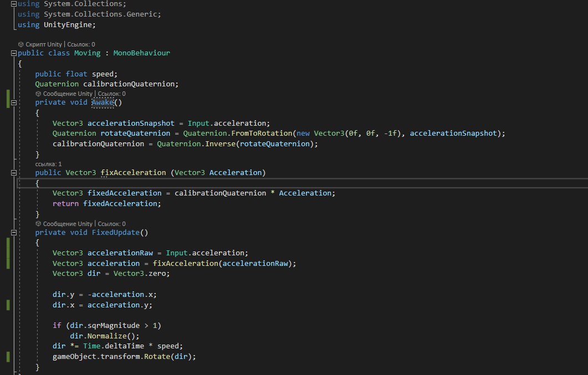Click Unity cube icon above Awake method
The image size is (588, 375).
point(38,94)
